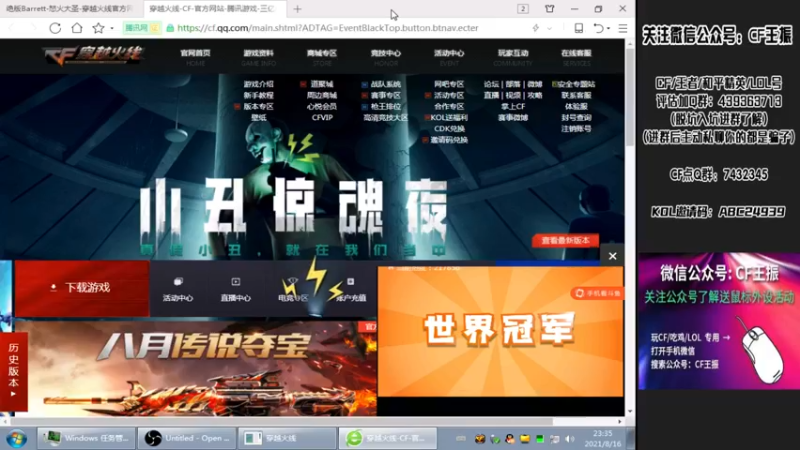Click CDK兑换 submenu link
Viewport: 800px width, 450px height.
coord(449,129)
